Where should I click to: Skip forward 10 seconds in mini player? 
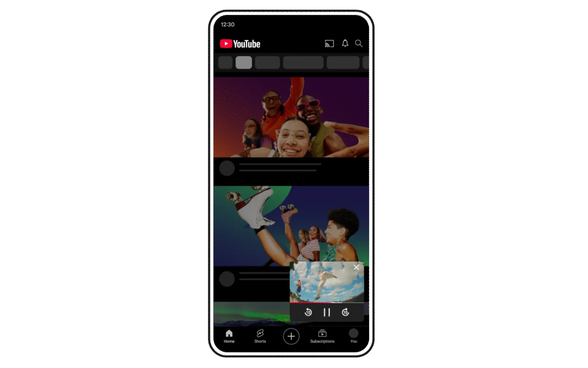click(x=345, y=313)
